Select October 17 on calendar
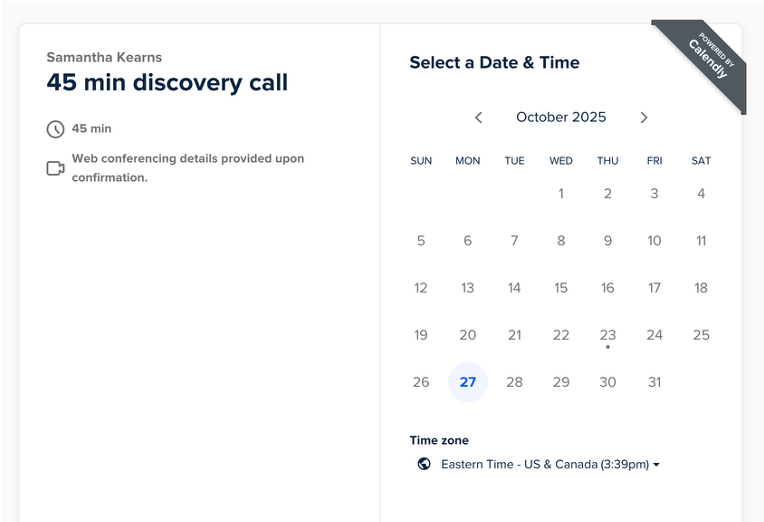 click(x=654, y=288)
